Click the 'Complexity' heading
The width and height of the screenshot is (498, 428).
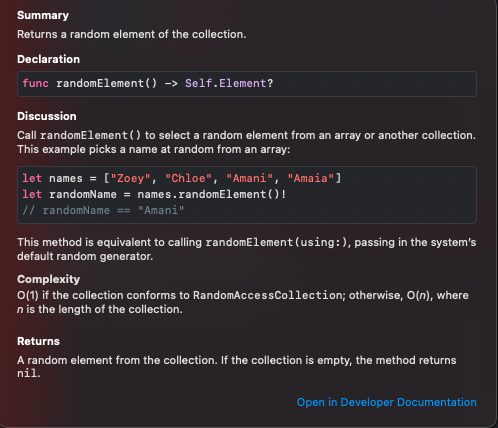tap(48, 279)
